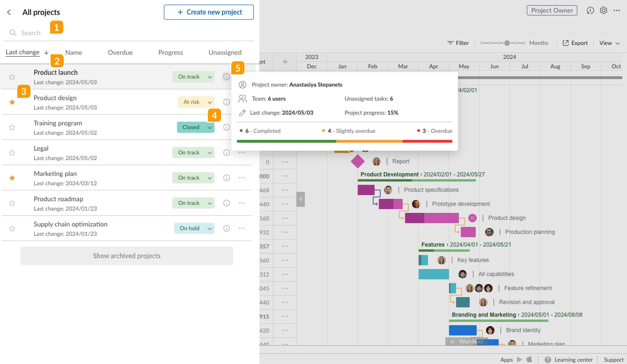Open the settings gear icon
627x364 pixels.
[603, 11]
